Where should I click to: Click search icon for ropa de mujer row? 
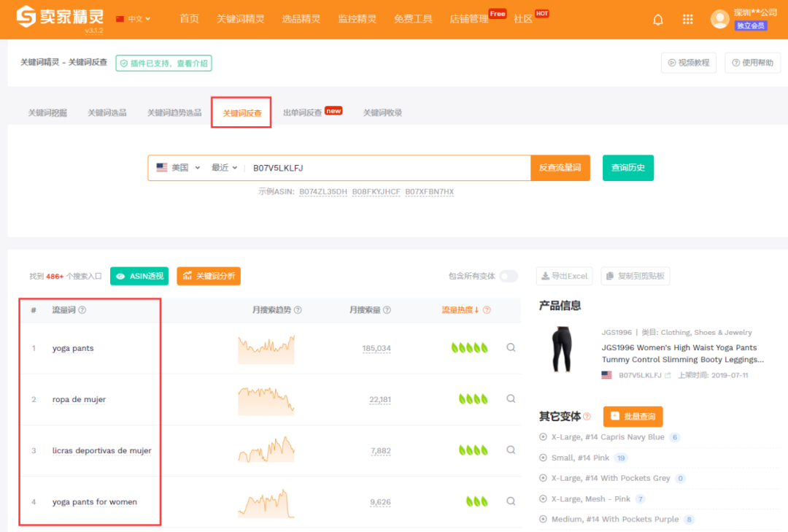click(511, 398)
